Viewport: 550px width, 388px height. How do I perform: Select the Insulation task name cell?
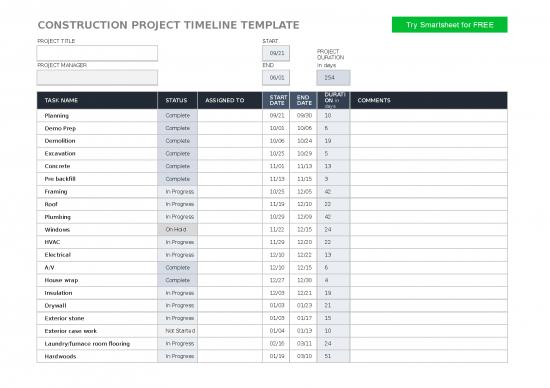(97, 293)
